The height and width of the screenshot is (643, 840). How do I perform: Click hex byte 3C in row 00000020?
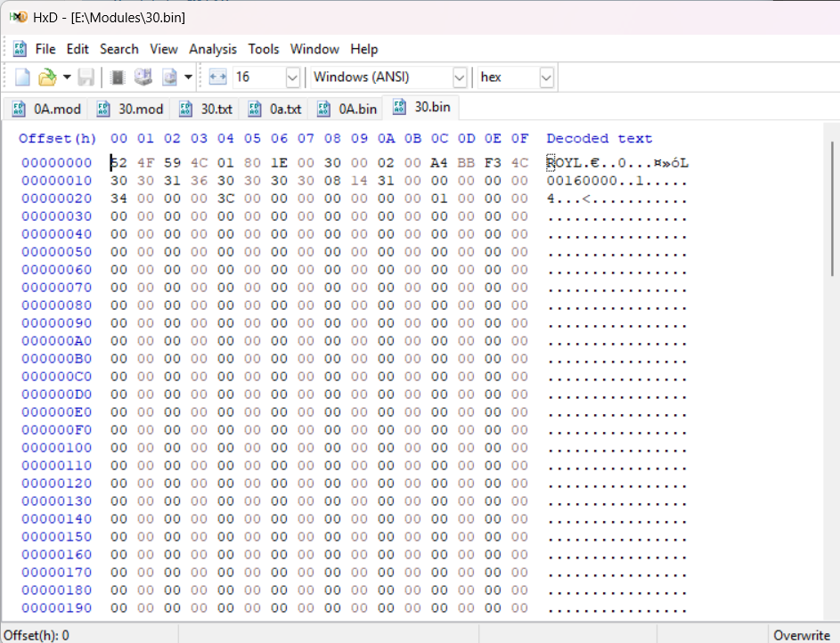pos(225,199)
